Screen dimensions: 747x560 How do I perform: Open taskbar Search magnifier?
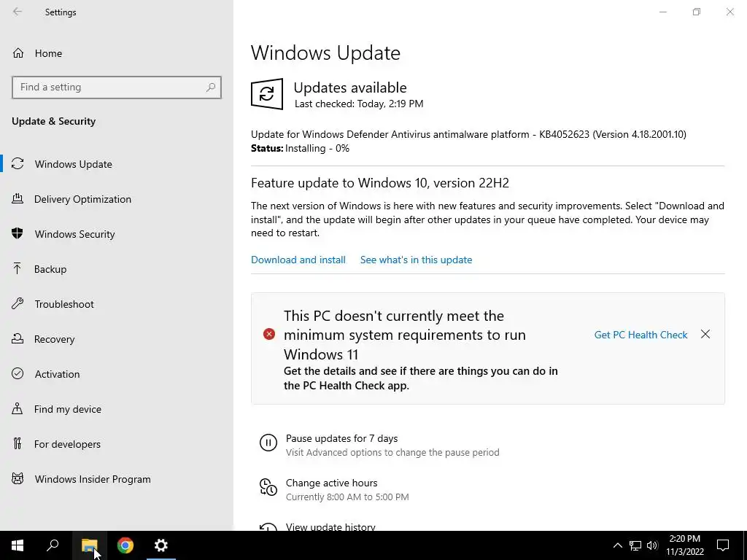pyautogui.click(x=53, y=545)
